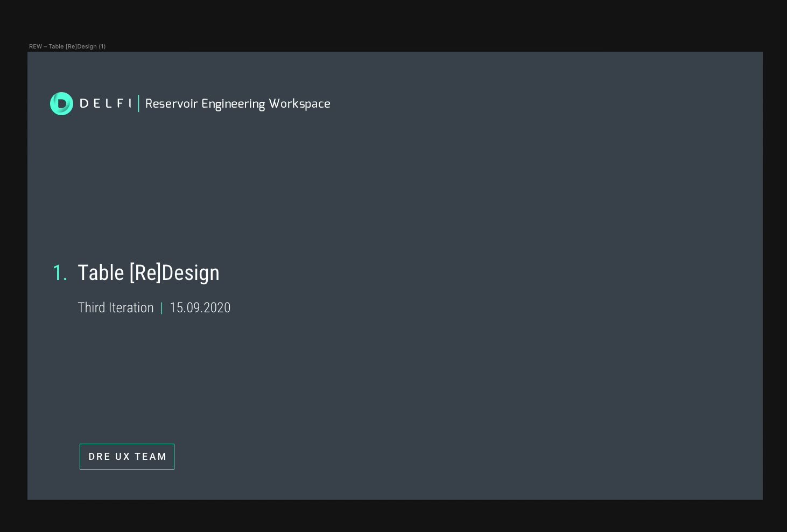
Task: Click the teal pipe separator before the date
Action: [x=161, y=307]
